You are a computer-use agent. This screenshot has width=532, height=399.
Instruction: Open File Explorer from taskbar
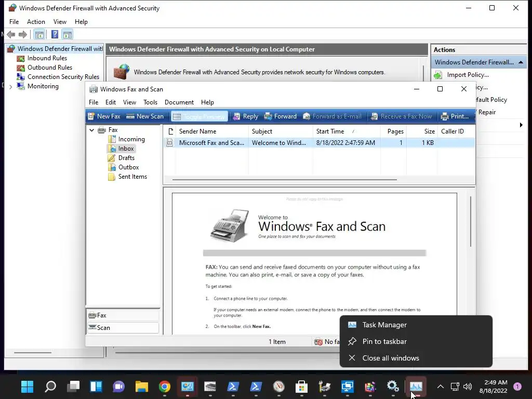coord(141,387)
